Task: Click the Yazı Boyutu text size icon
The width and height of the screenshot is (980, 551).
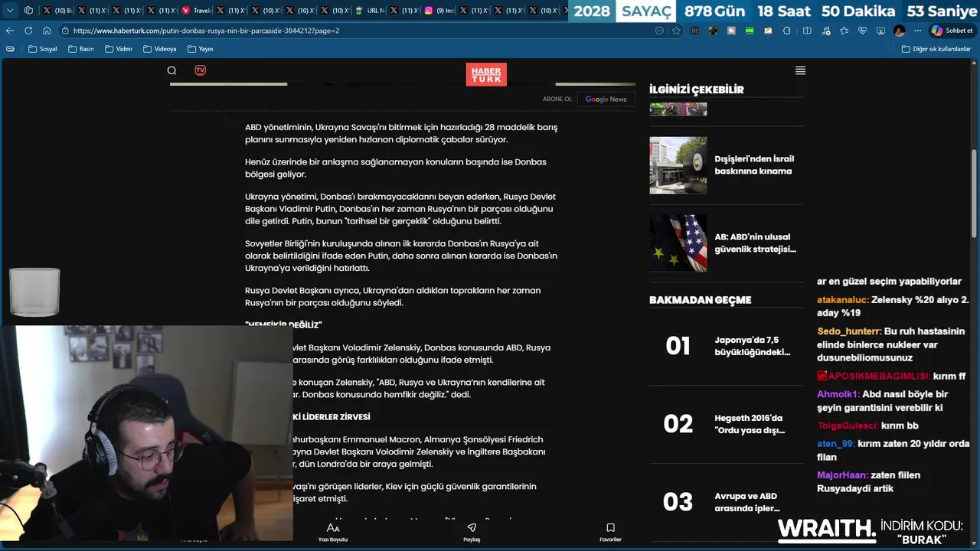Action: point(333,528)
